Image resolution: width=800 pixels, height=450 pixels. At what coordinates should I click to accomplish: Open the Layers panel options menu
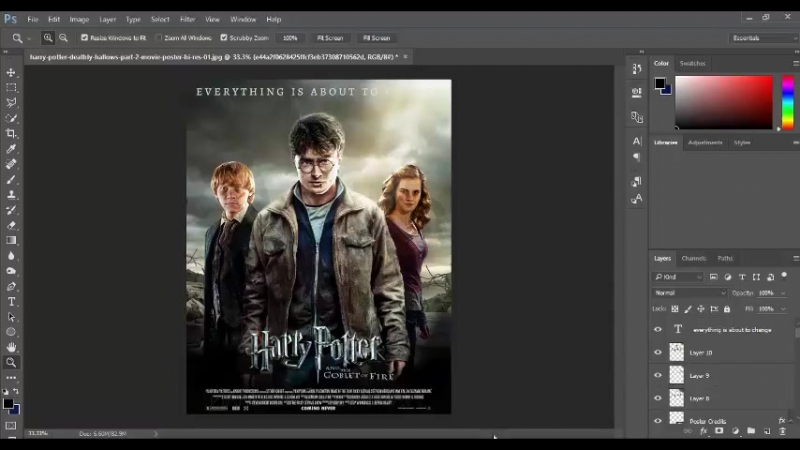pos(796,259)
